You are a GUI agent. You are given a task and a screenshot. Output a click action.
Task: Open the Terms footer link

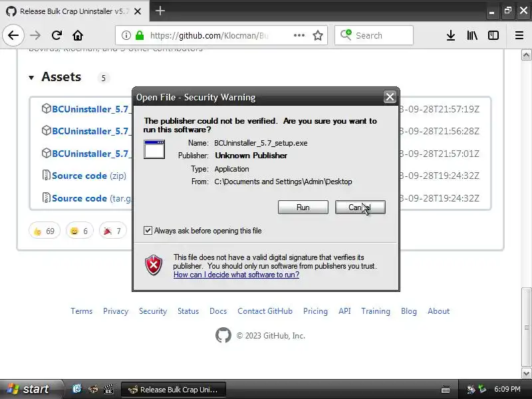(x=81, y=311)
